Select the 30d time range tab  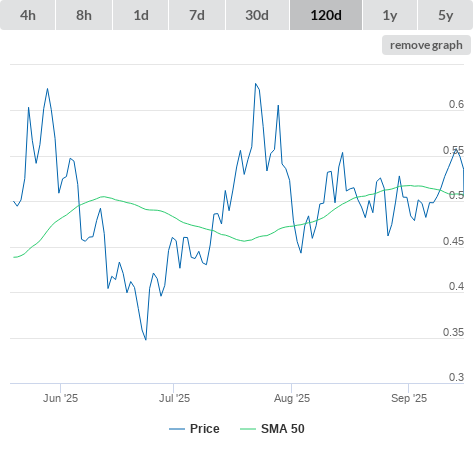click(257, 15)
